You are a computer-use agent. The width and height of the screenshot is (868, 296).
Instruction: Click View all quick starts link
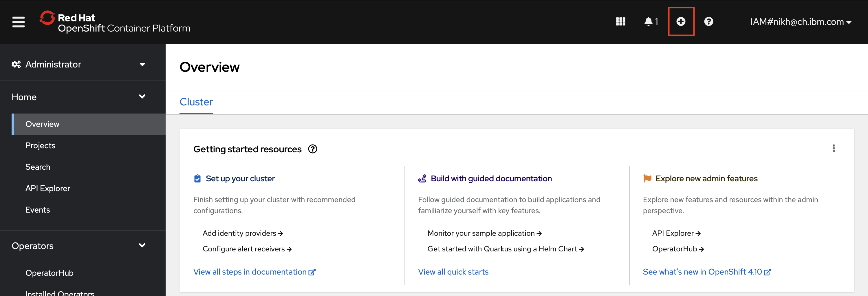[453, 272]
